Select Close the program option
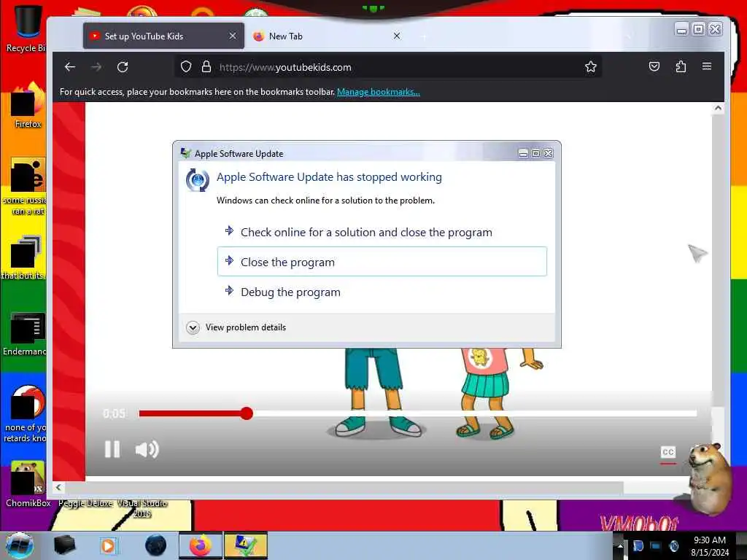The width and height of the screenshot is (747, 560). click(x=382, y=262)
